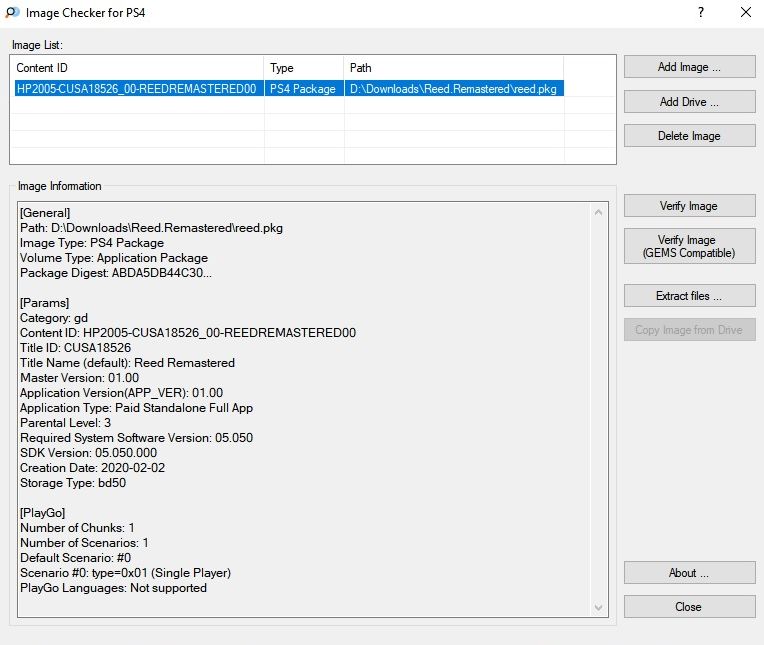Click the D:\Downloads\Reed.Remastered\reed.pkg path cell
The image size is (764, 645).
pyautogui.click(x=453, y=89)
